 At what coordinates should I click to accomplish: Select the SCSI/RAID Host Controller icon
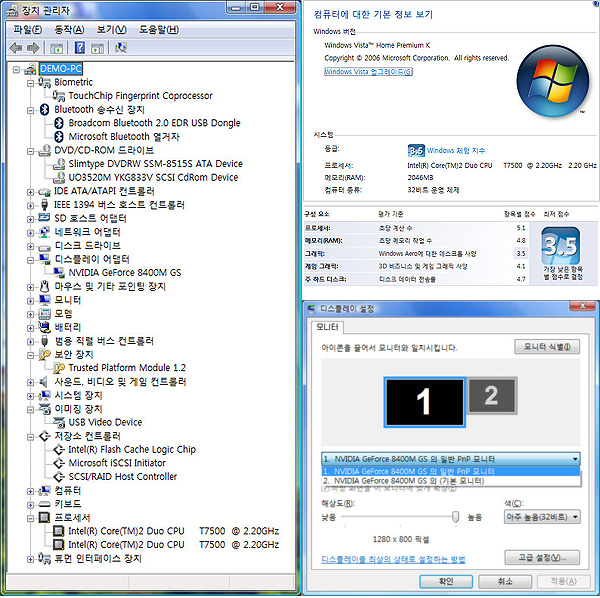click(x=59, y=477)
